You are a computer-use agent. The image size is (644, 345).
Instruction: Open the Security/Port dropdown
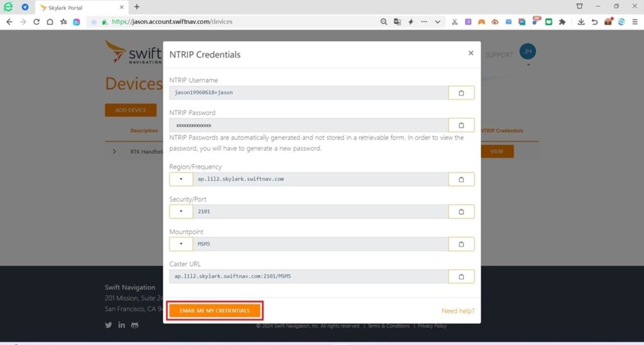[x=181, y=212]
